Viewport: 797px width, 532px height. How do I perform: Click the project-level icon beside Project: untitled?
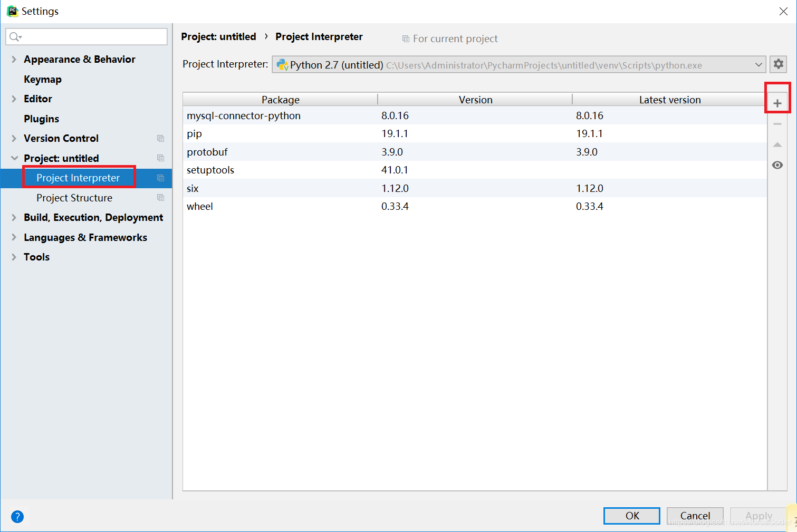161,158
